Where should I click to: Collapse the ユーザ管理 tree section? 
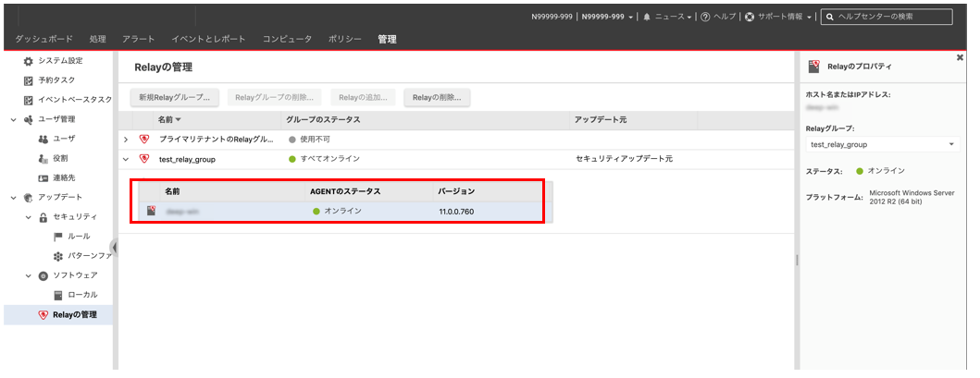(x=13, y=119)
